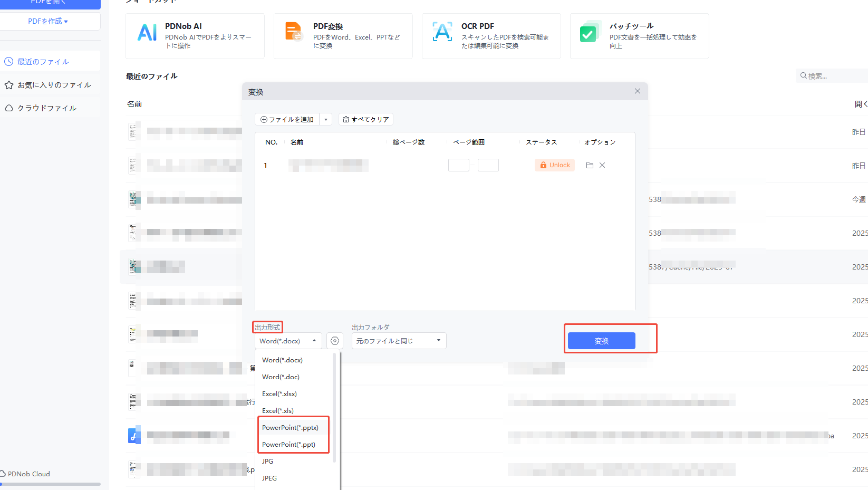Open the バッチツール shortcut card

click(x=639, y=36)
